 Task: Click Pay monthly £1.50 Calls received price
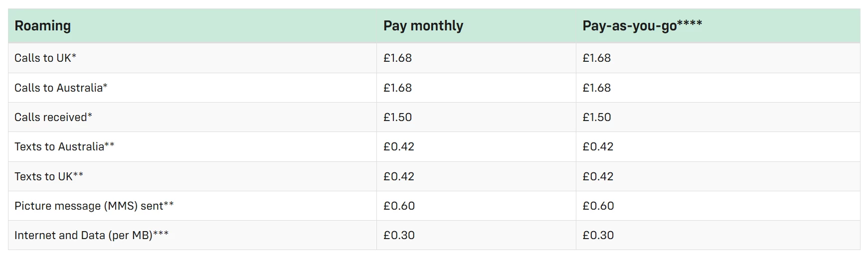(x=397, y=117)
